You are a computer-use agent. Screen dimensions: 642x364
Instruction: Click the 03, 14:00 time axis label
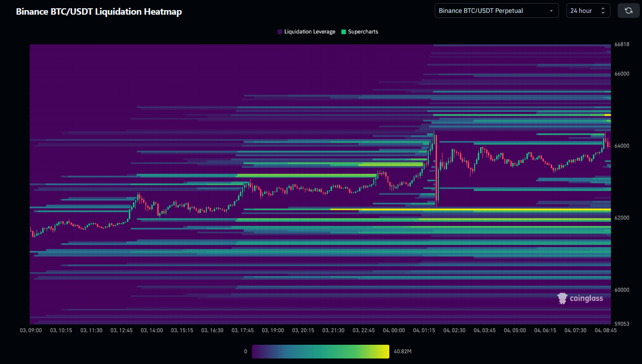pos(152,330)
